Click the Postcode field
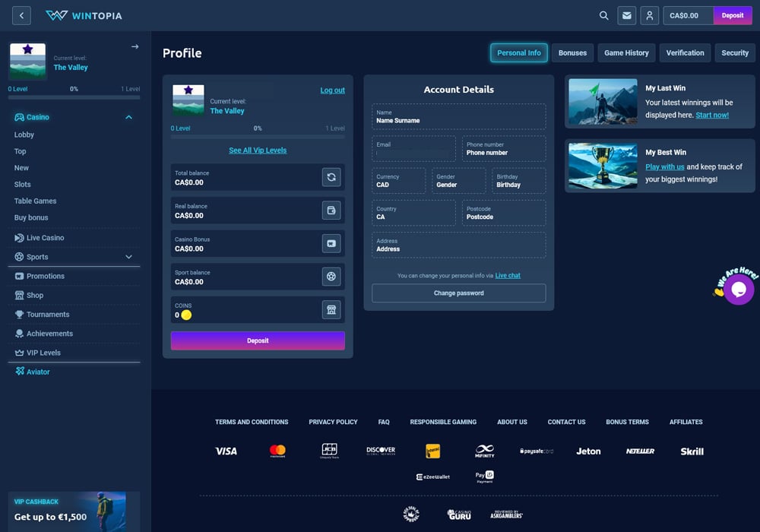Viewport: 760px width, 532px height. coord(504,214)
